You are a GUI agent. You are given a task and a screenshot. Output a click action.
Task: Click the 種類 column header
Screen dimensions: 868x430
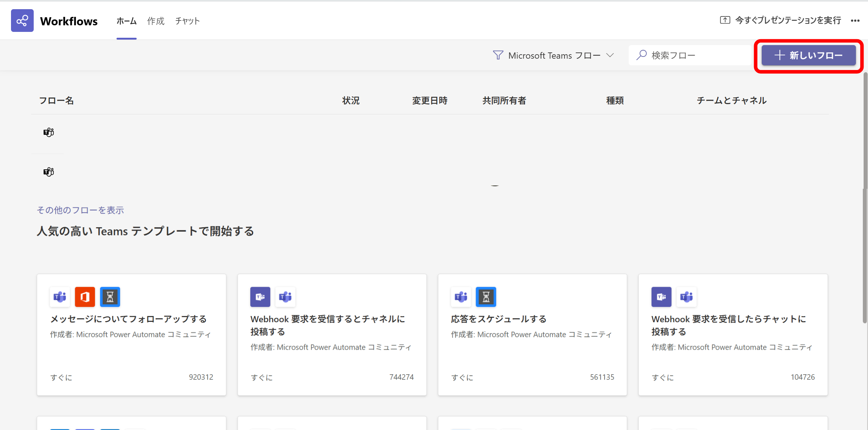tap(615, 100)
